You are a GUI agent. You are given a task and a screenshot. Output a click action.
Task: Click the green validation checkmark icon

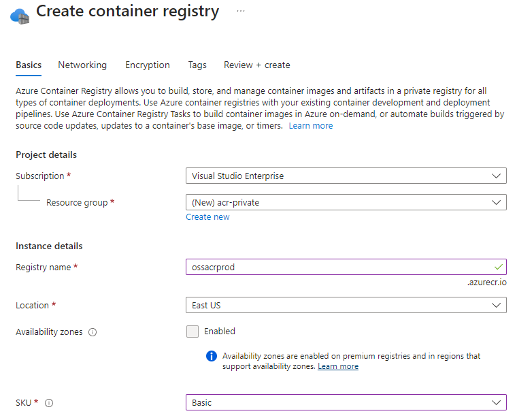498,267
